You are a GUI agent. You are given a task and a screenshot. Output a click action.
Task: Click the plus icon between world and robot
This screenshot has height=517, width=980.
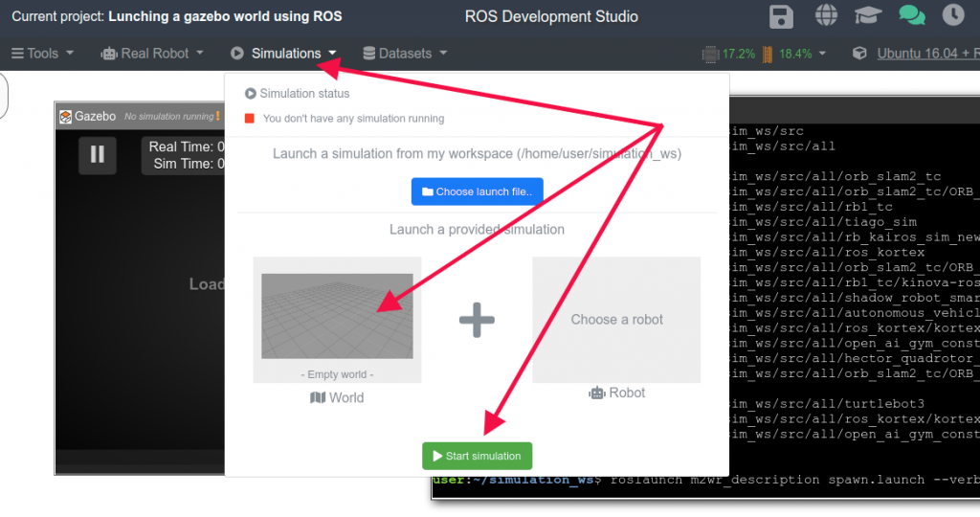click(477, 320)
